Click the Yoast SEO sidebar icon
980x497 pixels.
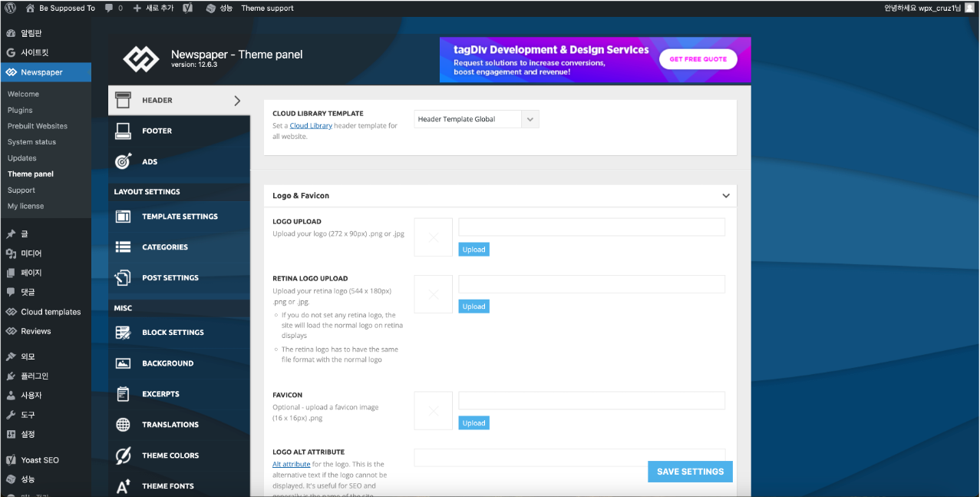[x=11, y=460]
